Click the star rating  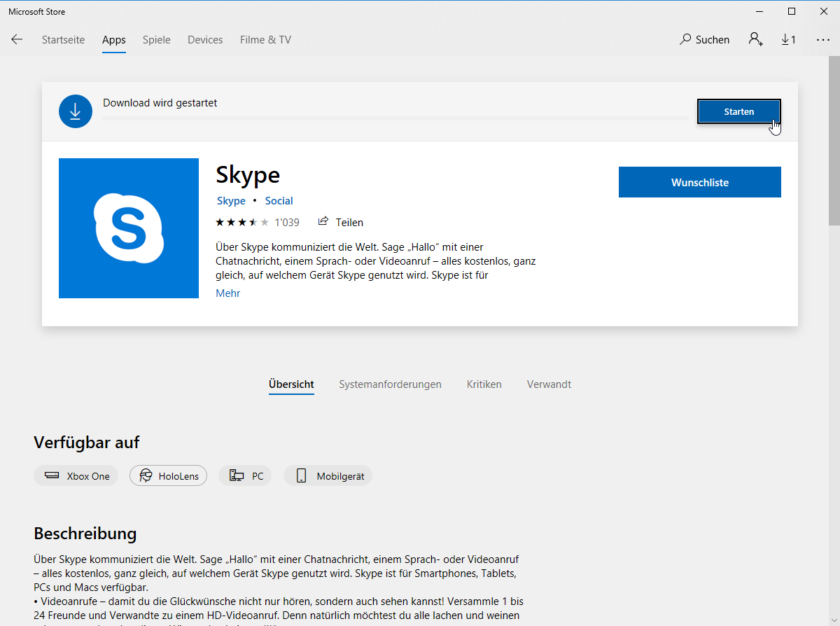(x=242, y=223)
